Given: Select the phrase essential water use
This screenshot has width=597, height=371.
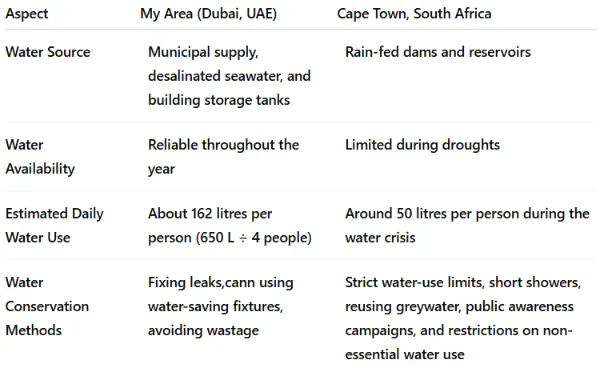Looking at the screenshot, I should (x=405, y=355).
